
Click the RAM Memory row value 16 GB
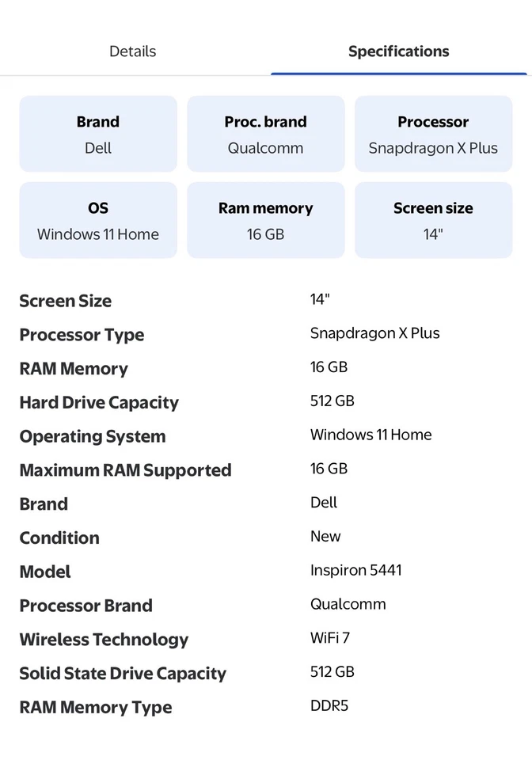coord(329,367)
